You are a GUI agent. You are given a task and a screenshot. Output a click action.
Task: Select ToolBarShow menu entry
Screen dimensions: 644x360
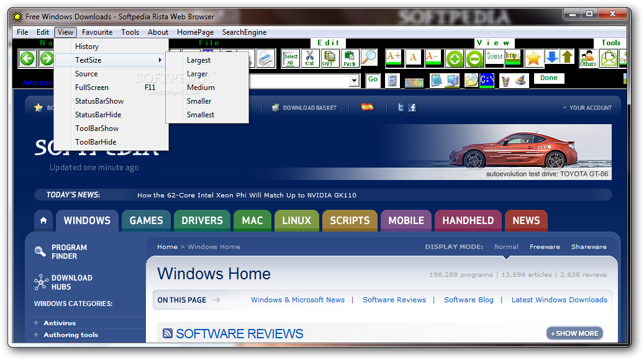tap(111, 128)
